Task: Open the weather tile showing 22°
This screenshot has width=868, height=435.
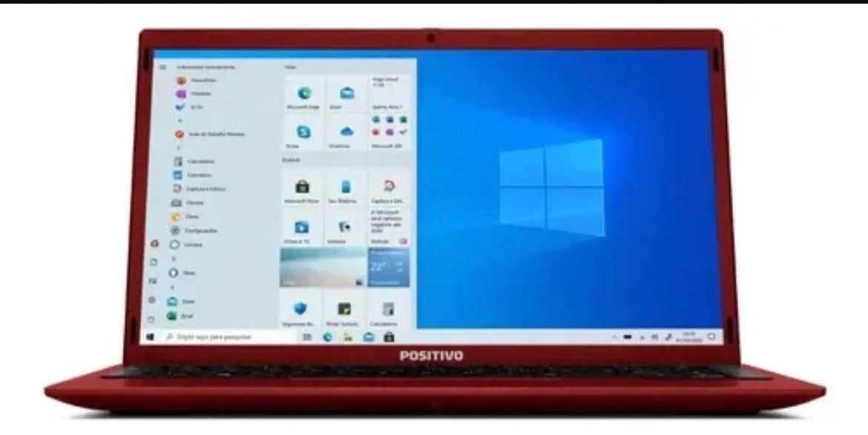Action: click(x=389, y=268)
